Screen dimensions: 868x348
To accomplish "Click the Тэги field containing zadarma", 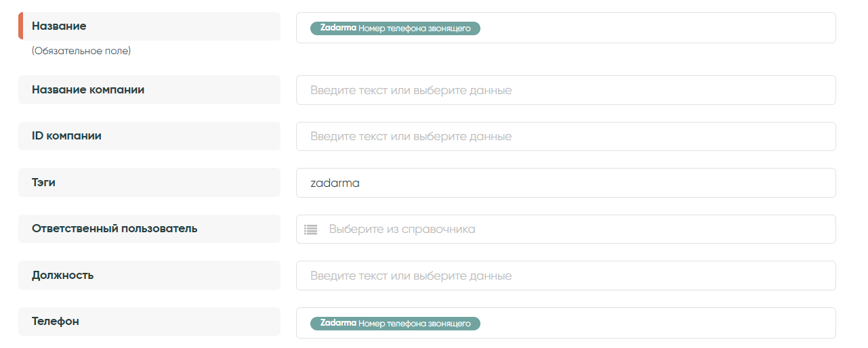I will click(566, 183).
